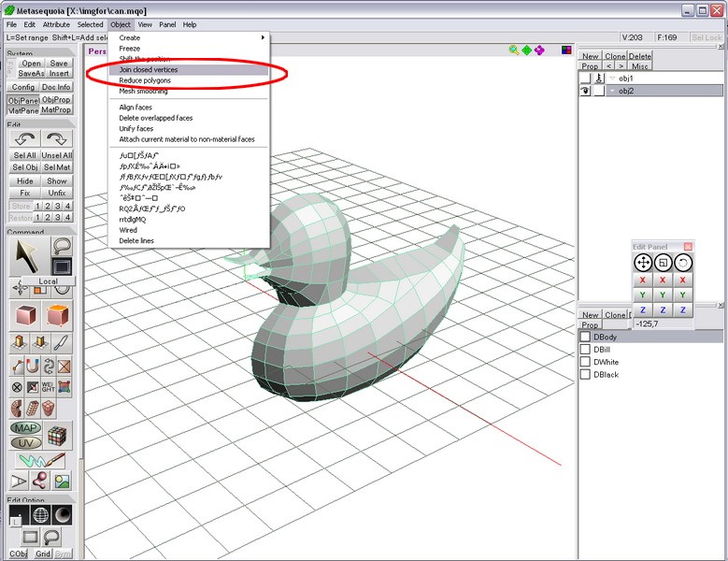Collapse the obj2 tree triangle
The height and width of the screenshot is (561, 728).
pyautogui.click(x=612, y=91)
